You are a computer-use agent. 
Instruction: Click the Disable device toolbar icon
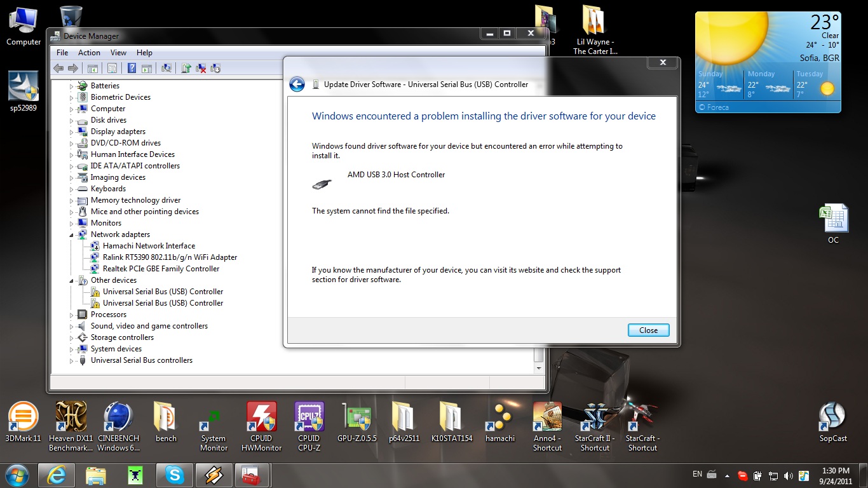215,68
